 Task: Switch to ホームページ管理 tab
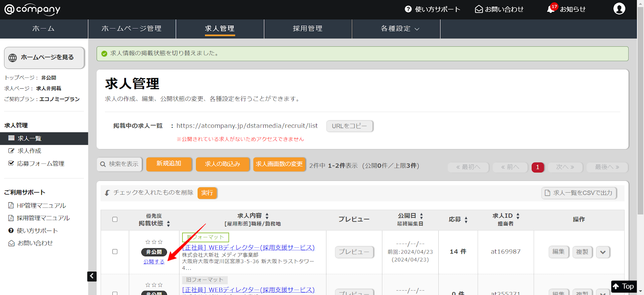point(132,29)
